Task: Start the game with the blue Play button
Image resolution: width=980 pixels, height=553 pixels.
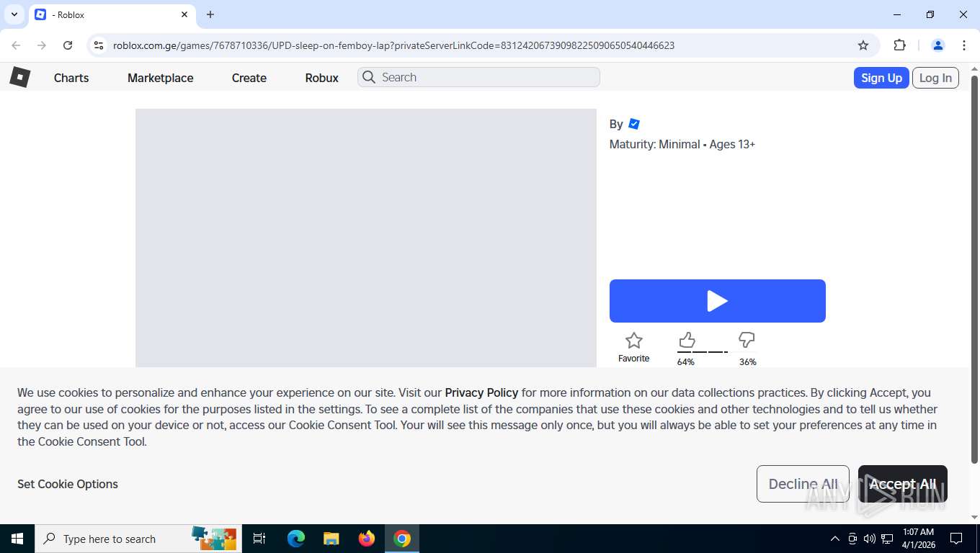Action: tap(718, 301)
